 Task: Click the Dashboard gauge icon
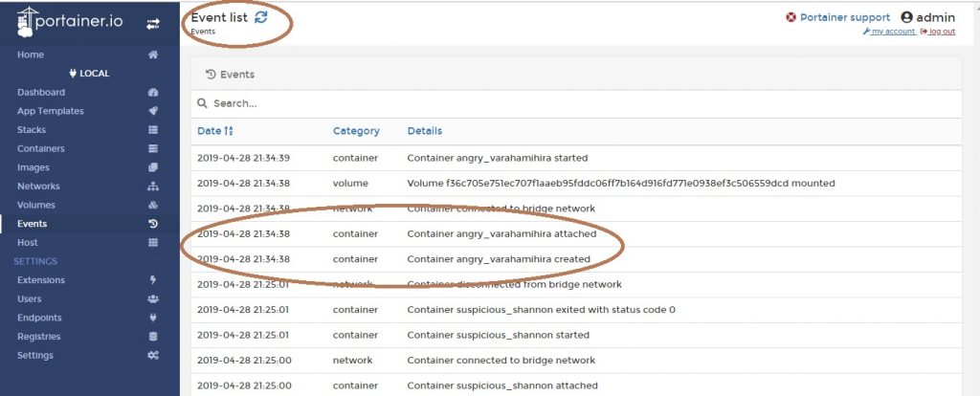(x=152, y=93)
